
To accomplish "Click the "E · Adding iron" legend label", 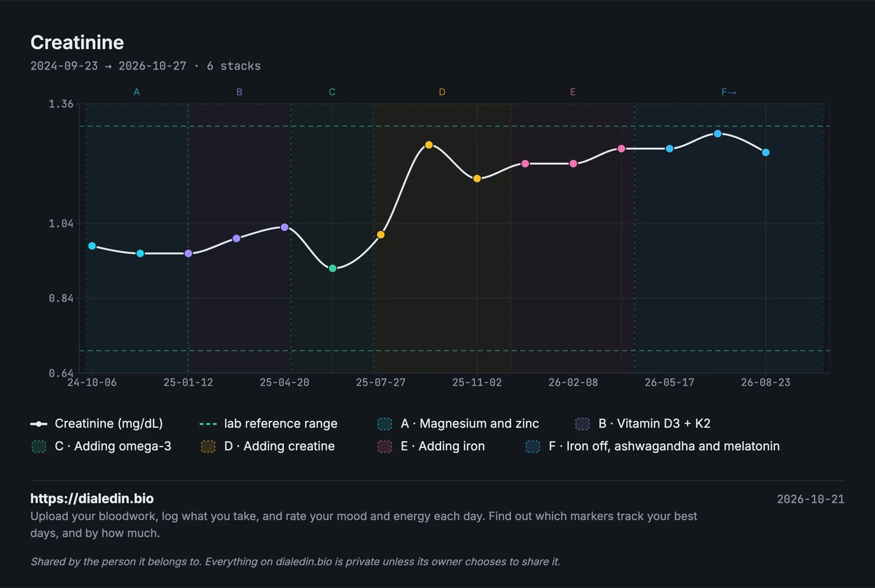I will coord(443,446).
